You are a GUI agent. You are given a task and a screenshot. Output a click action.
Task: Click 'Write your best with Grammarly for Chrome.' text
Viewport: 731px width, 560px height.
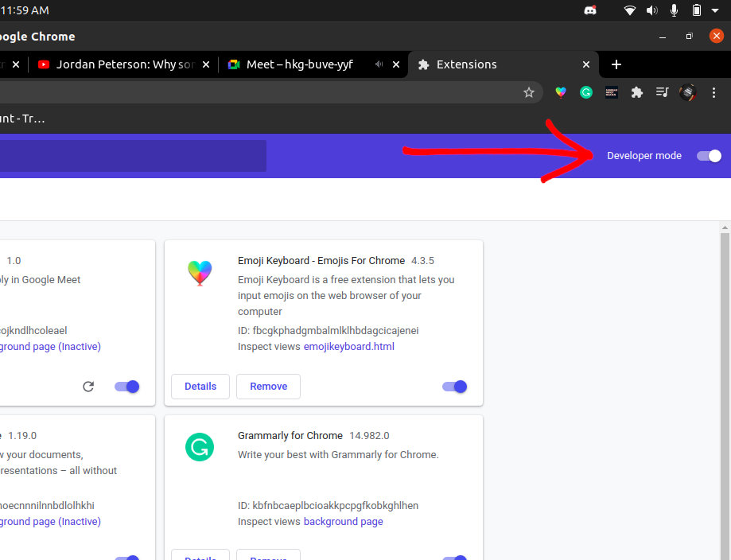pos(338,455)
